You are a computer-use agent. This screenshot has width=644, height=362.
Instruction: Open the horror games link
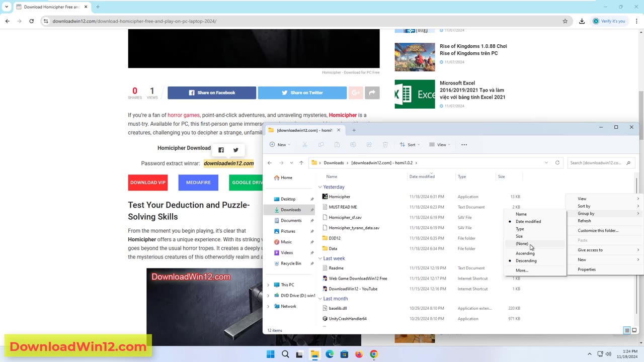click(x=184, y=115)
